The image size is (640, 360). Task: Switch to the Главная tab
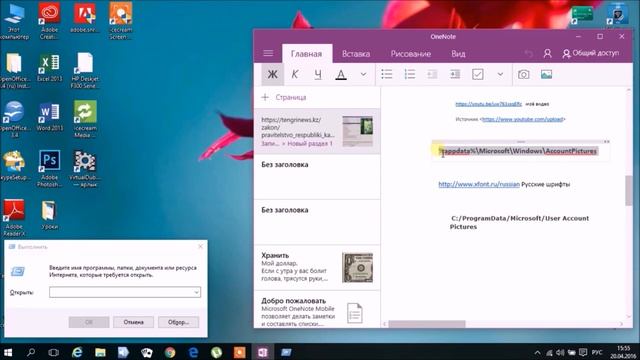(x=307, y=54)
